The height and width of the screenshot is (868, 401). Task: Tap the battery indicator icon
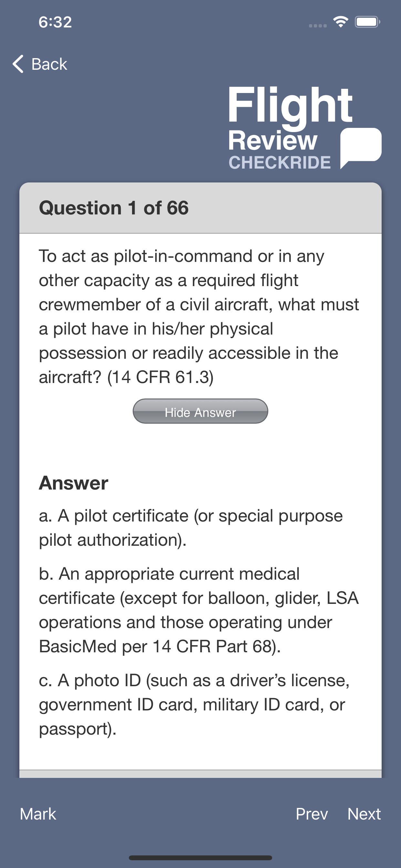pos(367,22)
